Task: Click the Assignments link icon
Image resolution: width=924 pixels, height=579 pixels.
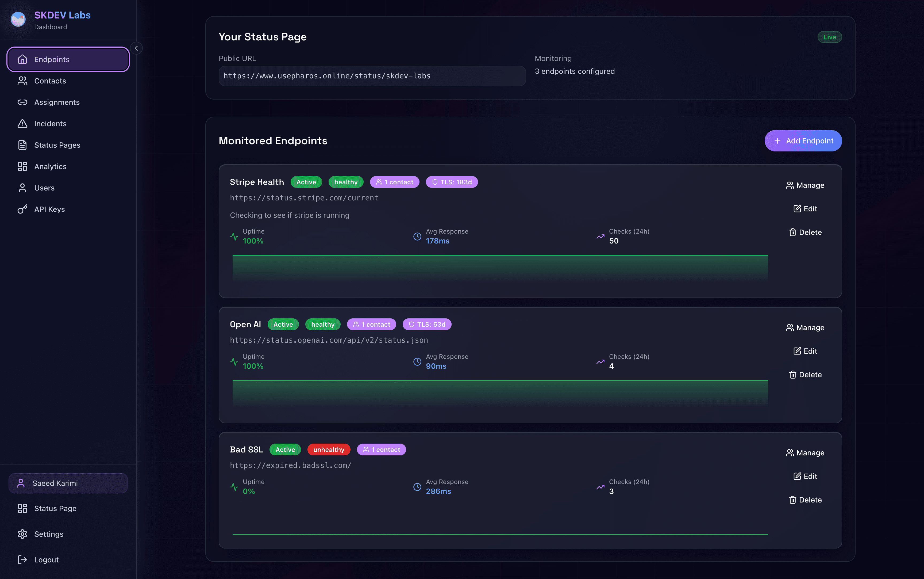Action: pos(22,102)
